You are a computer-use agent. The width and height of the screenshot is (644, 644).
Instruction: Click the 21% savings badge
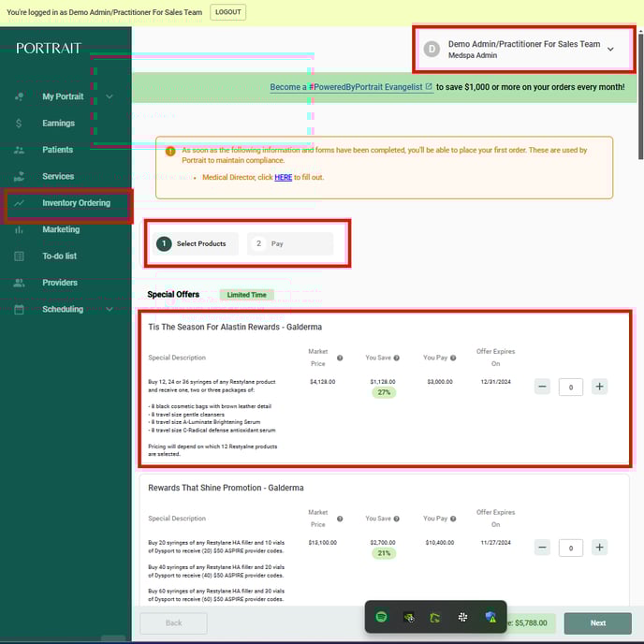pyautogui.click(x=384, y=553)
